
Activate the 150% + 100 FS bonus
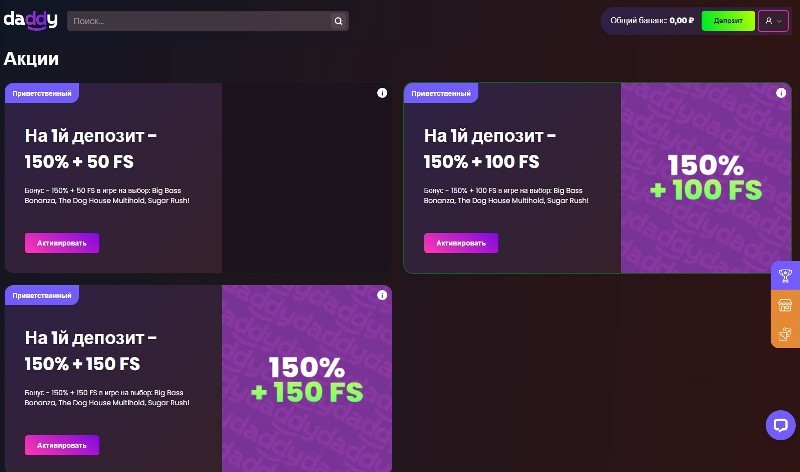tap(461, 243)
